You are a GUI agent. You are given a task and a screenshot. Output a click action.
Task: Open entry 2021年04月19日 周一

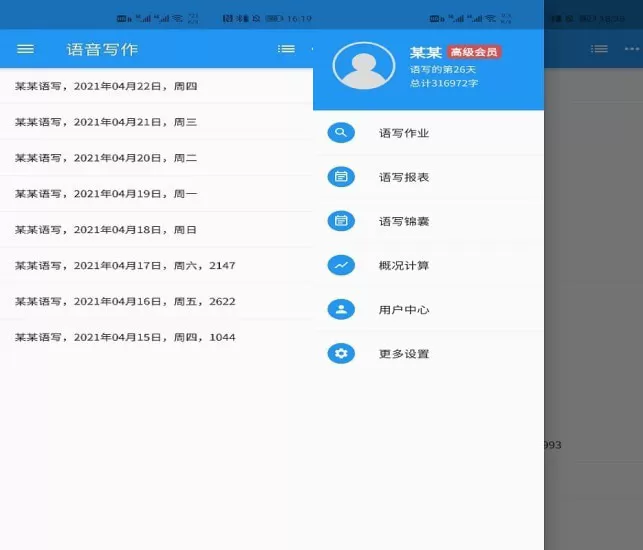[x=156, y=194]
